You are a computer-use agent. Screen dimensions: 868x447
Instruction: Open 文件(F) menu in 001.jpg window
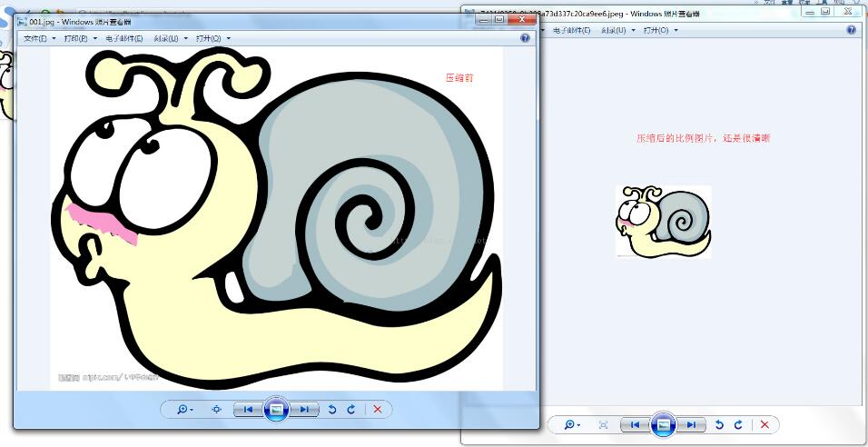coord(39,38)
